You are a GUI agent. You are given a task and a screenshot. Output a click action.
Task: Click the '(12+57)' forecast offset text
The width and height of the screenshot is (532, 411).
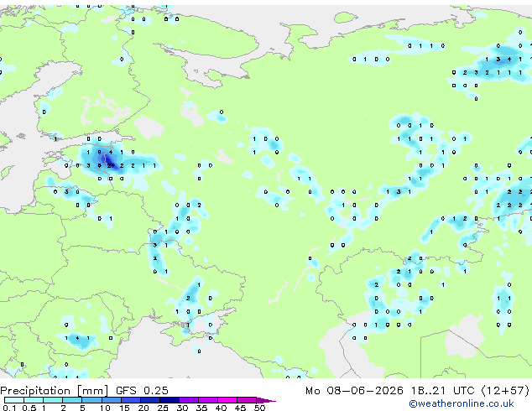tap(505, 391)
